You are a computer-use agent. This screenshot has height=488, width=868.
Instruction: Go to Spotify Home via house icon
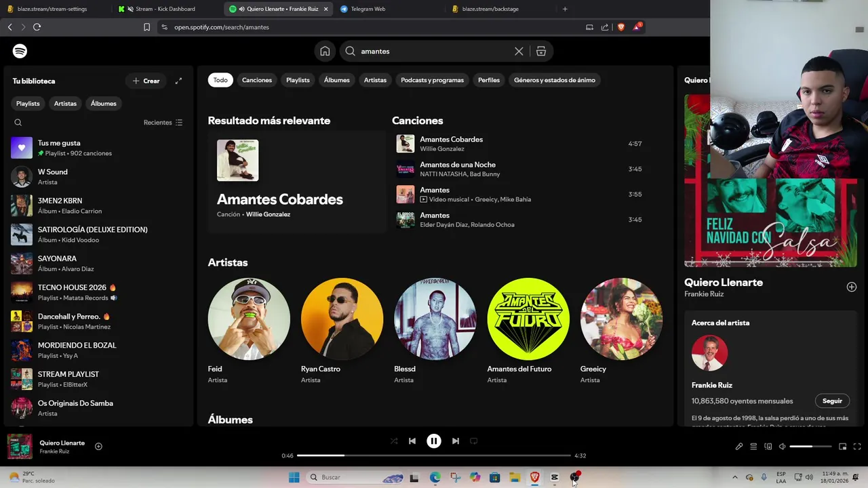point(325,51)
